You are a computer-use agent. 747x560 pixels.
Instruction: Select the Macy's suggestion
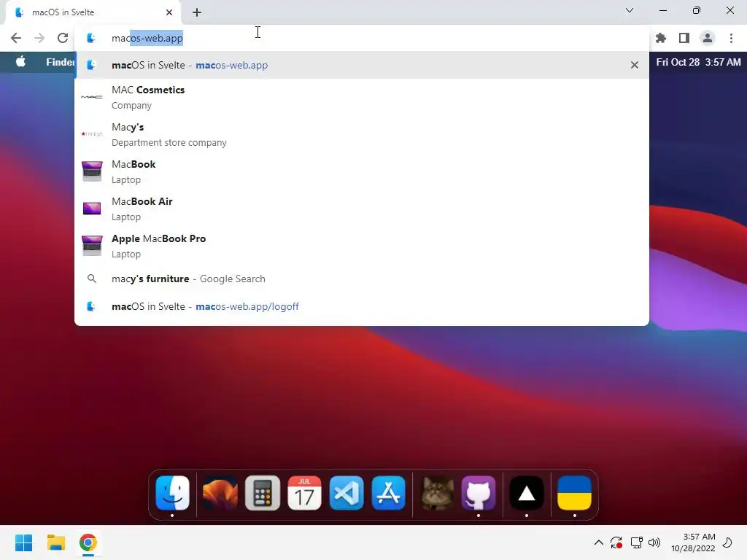click(x=362, y=134)
